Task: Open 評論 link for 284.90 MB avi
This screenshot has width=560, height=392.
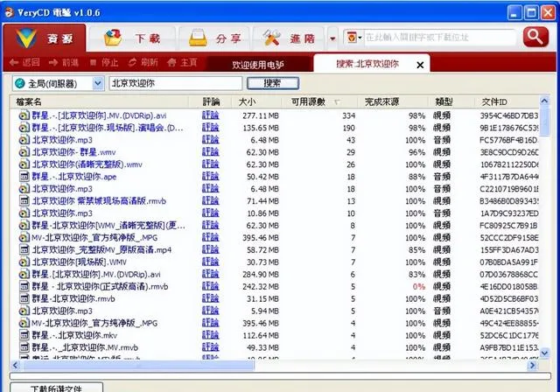Action: [x=210, y=274]
